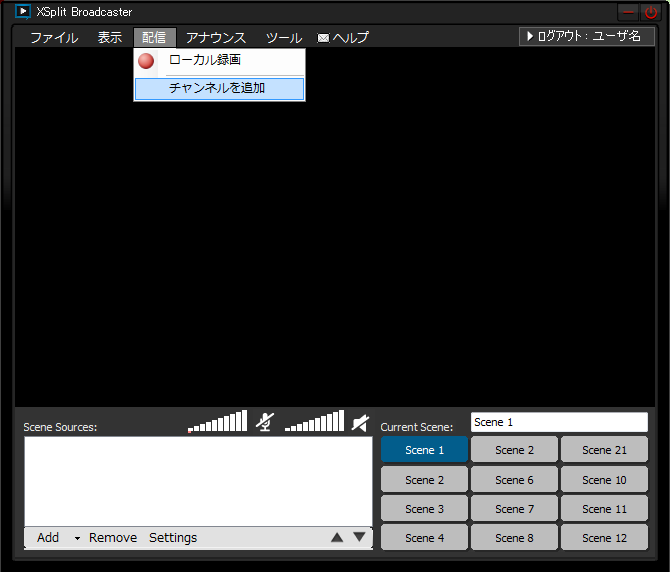The height and width of the screenshot is (572, 670).
Task: Close the open 配信 menu
Action: (x=154, y=38)
